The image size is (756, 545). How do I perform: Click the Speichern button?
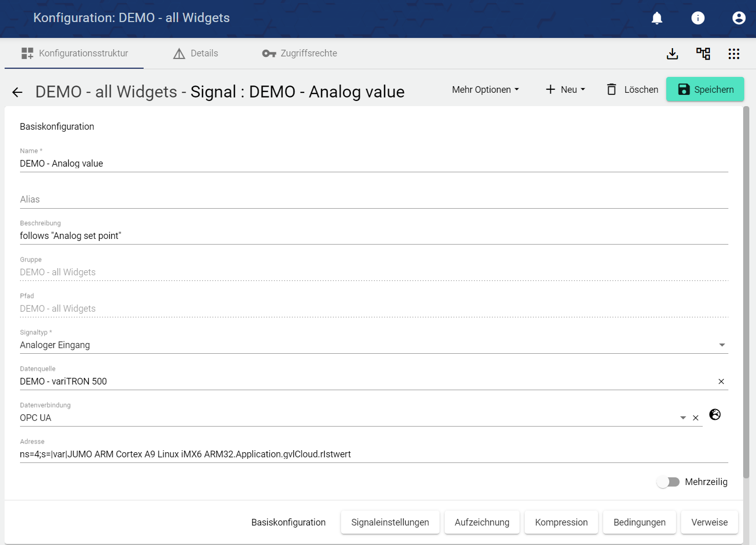(x=705, y=90)
